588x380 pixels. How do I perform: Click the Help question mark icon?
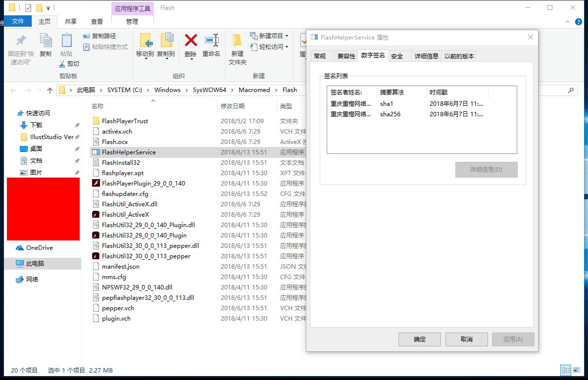click(579, 22)
